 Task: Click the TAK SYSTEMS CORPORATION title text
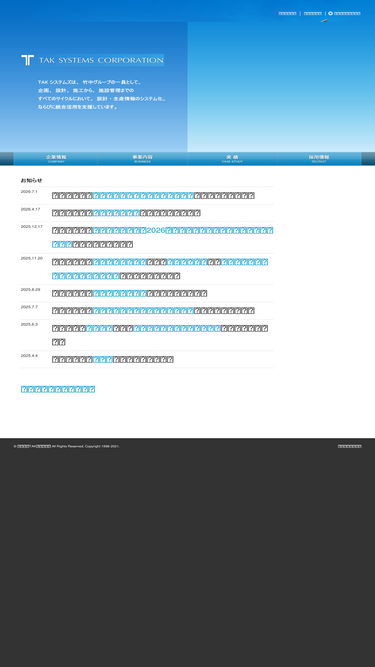101,60
